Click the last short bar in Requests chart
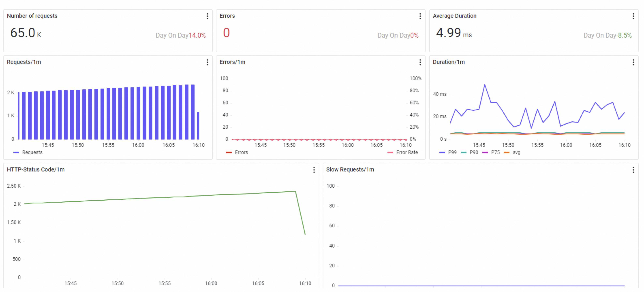The width and height of the screenshot is (644, 292). [x=198, y=126]
